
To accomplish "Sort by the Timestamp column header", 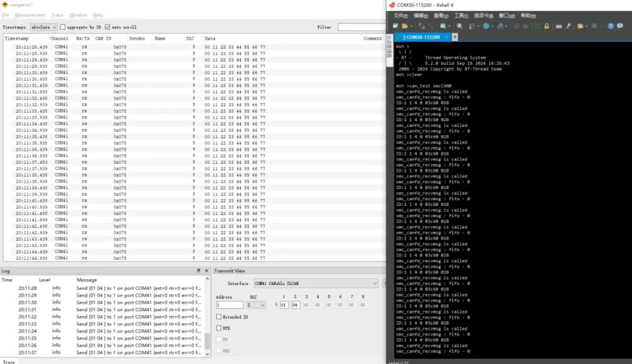I will coord(16,38).
